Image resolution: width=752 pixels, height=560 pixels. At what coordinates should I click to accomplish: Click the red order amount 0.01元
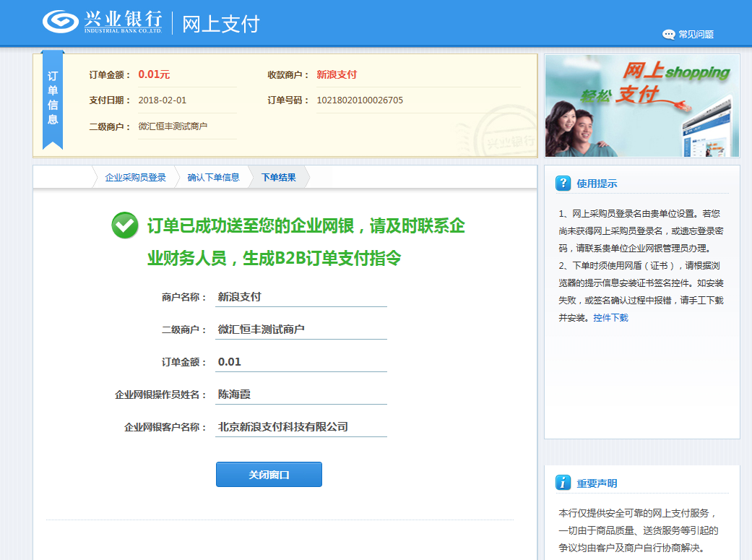click(154, 74)
